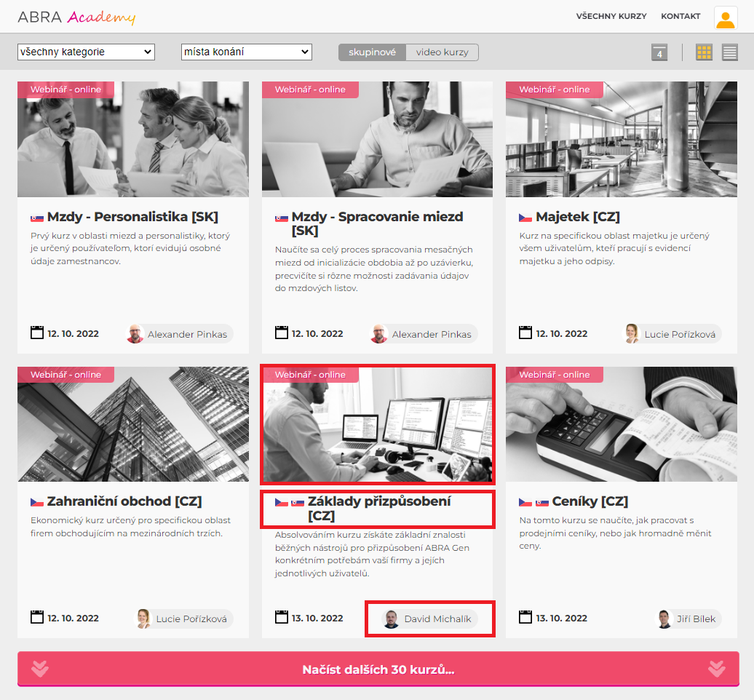Image resolution: width=754 pixels, height=700 pixels.
Task: Open the calendar month view icon
Action: (659, 52)
